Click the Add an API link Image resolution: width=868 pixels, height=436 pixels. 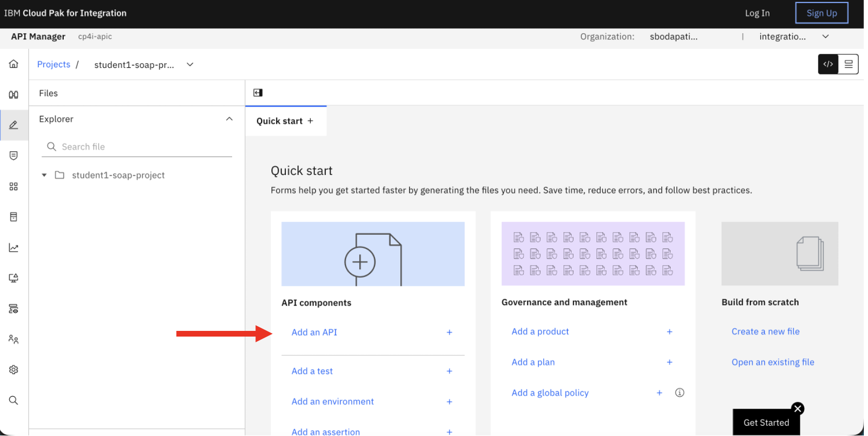click(314, 332)
